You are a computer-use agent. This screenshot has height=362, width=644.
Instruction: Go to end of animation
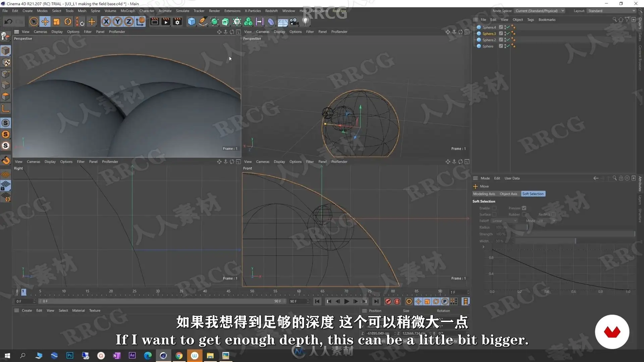click(x=376, y=301)
